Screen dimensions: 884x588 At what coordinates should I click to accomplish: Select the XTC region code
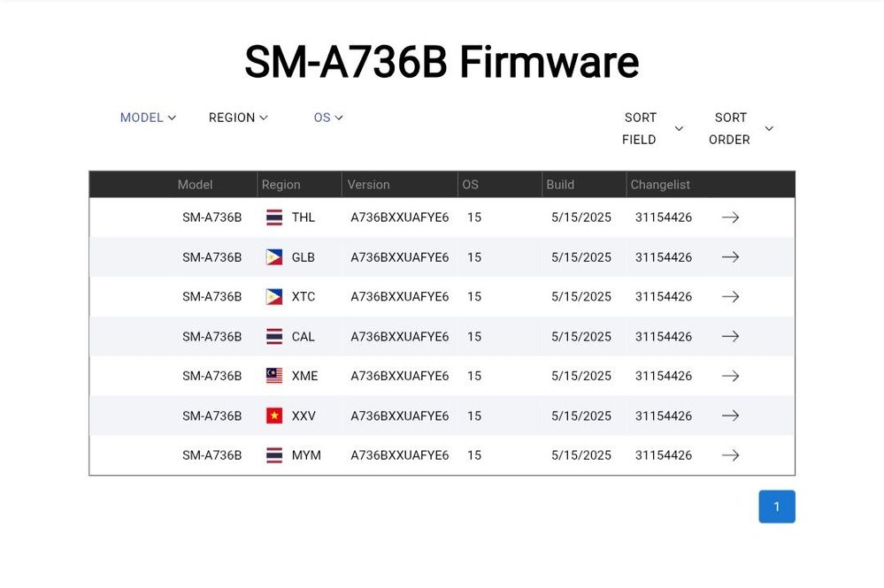[x=304, y=297]
